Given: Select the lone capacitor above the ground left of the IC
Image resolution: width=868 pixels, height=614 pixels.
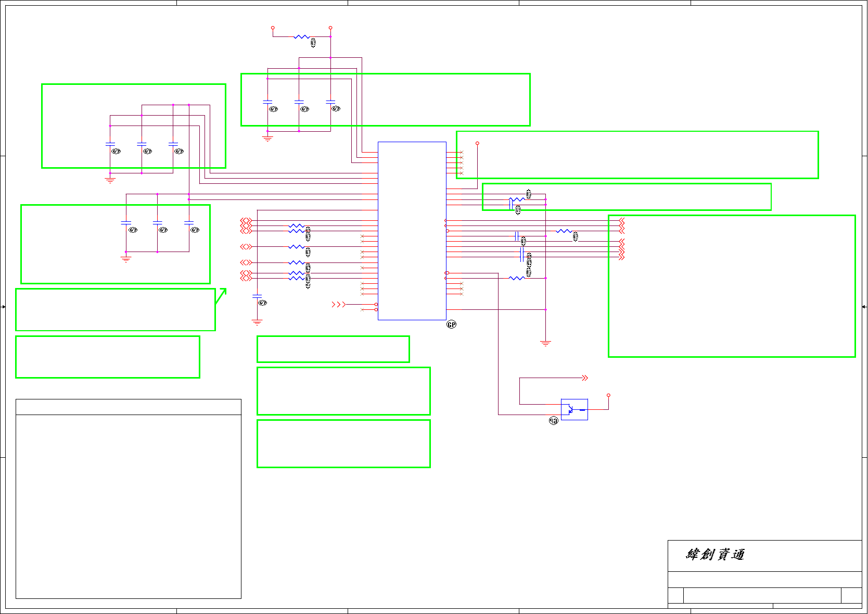Looking at the screenshot, I should pyautogui.click(x=257, y=296).
